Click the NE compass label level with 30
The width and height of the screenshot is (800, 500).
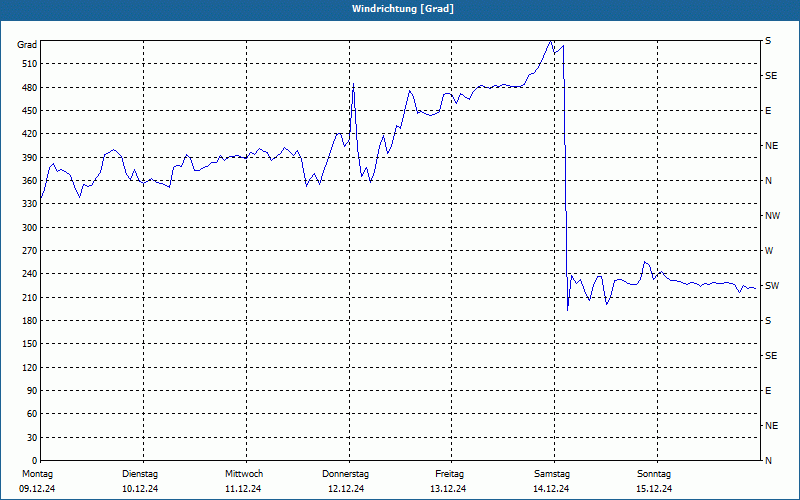pos(771,426)
